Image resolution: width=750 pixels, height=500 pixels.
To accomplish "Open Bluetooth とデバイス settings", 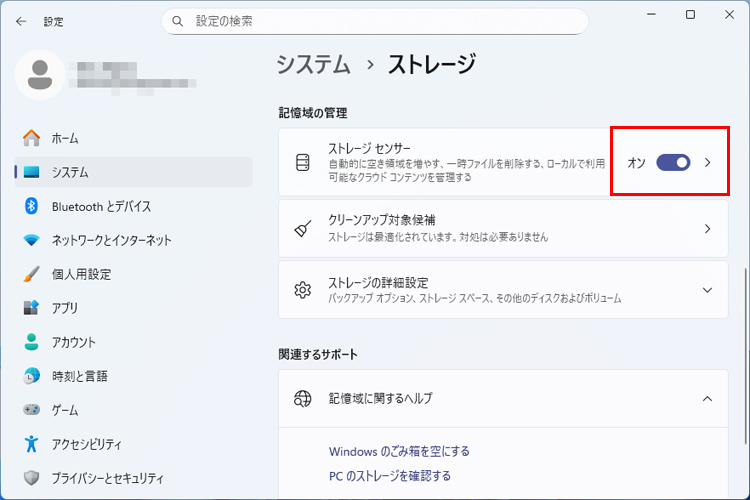I will 100,206.
